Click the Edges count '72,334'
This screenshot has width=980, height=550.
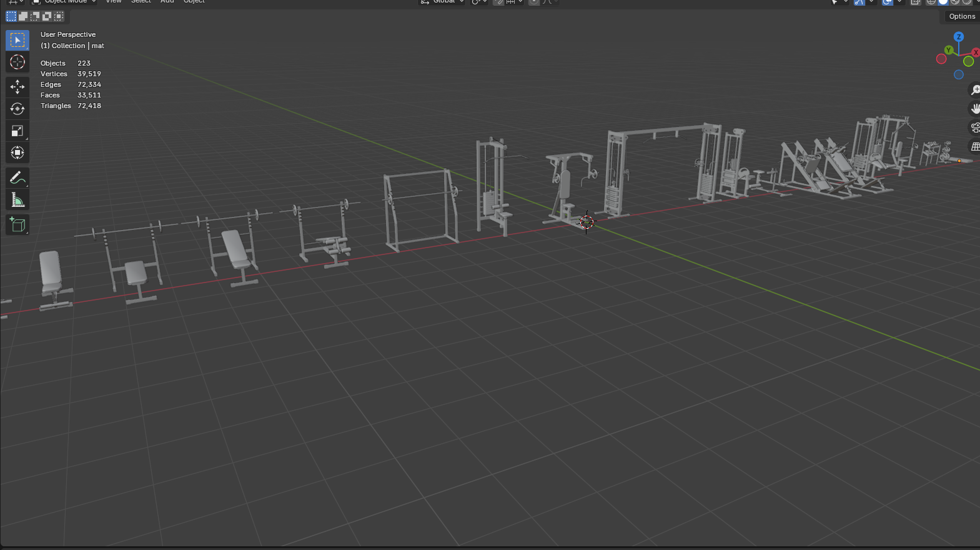[x=89, y=84]
